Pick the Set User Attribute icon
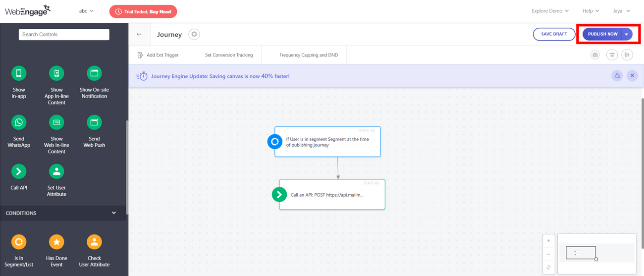 coord(56,171)
